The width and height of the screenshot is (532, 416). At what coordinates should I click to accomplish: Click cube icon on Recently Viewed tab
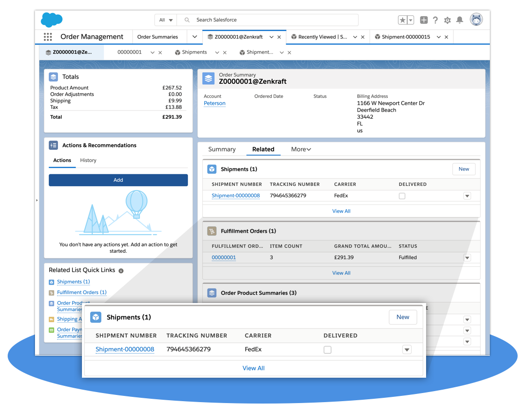pyautogui.click(x=294, y=36)
